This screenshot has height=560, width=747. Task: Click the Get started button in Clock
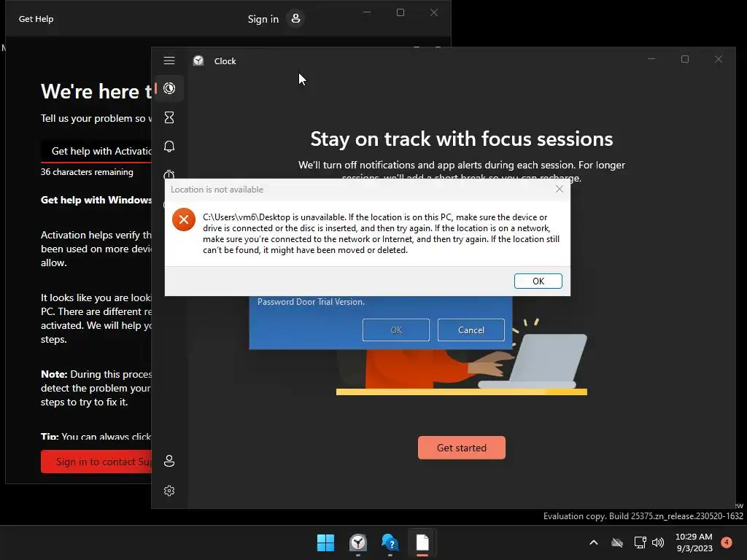coord(461,448)
